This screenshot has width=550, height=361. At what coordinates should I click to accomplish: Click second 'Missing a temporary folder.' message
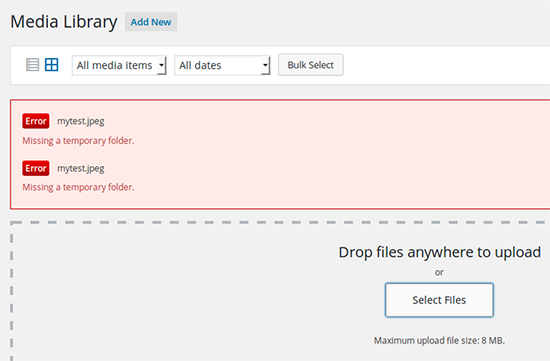tap(78, 187)
